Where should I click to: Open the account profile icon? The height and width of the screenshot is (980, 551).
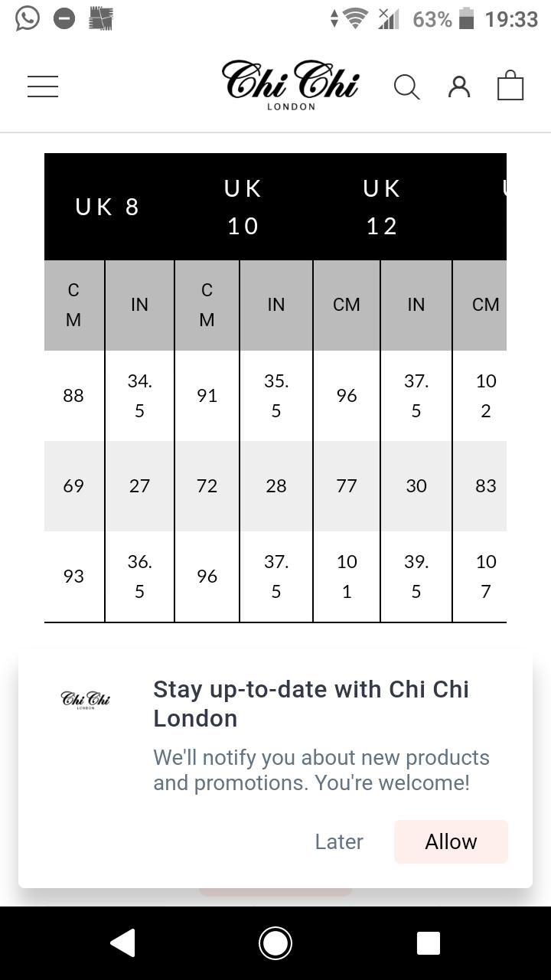[459, 87]
